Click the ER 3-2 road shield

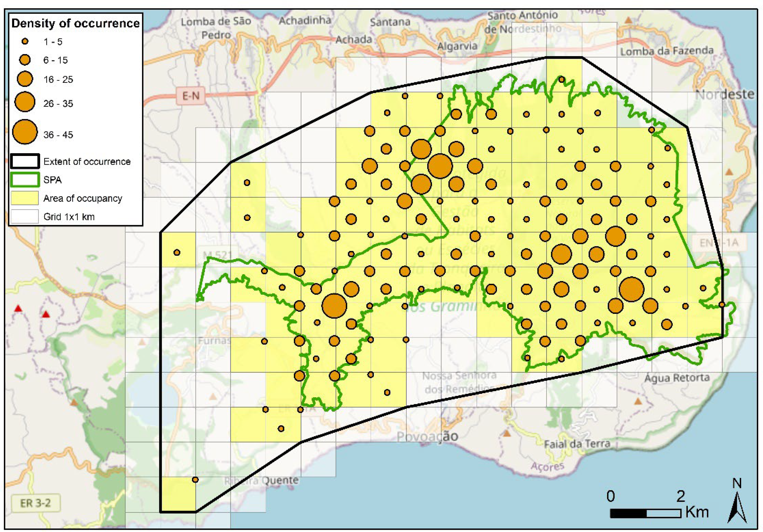click(36, 503)
